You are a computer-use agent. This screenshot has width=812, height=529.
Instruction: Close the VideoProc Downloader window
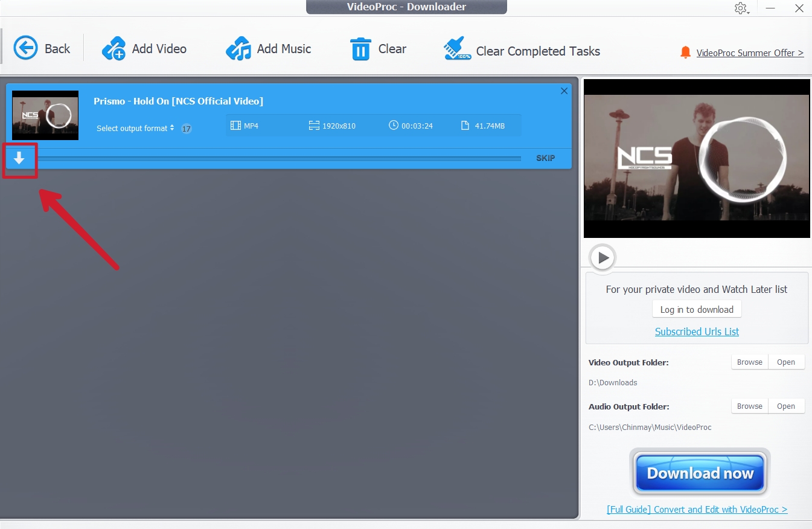798,8
